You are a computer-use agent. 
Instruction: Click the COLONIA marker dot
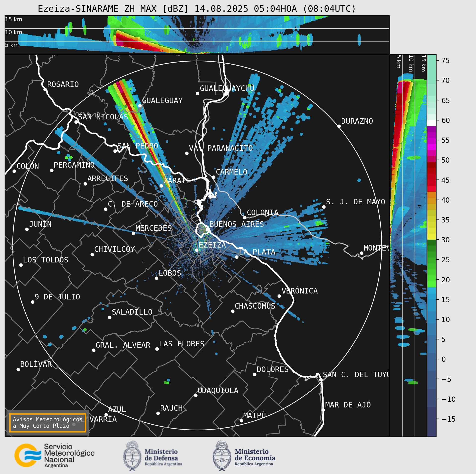point(245,218)
